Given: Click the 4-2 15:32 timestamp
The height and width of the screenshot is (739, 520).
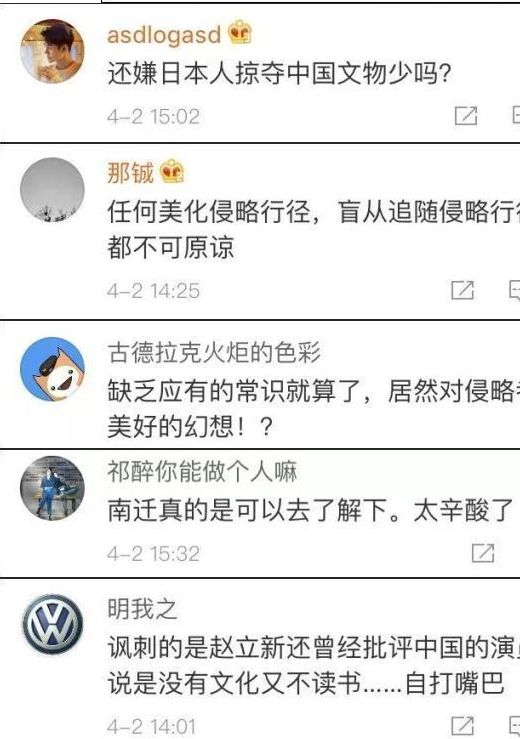Looking at the screenshot, I should pos(153,554).
